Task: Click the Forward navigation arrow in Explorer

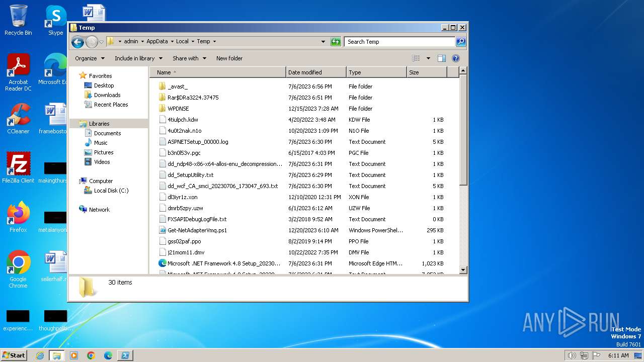Action: coord(92,42)
